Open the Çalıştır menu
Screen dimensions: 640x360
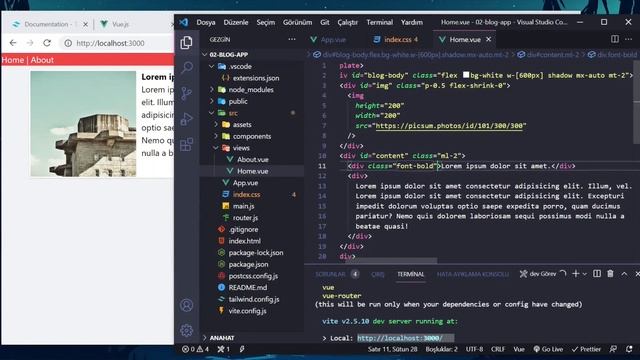[347, 22]
